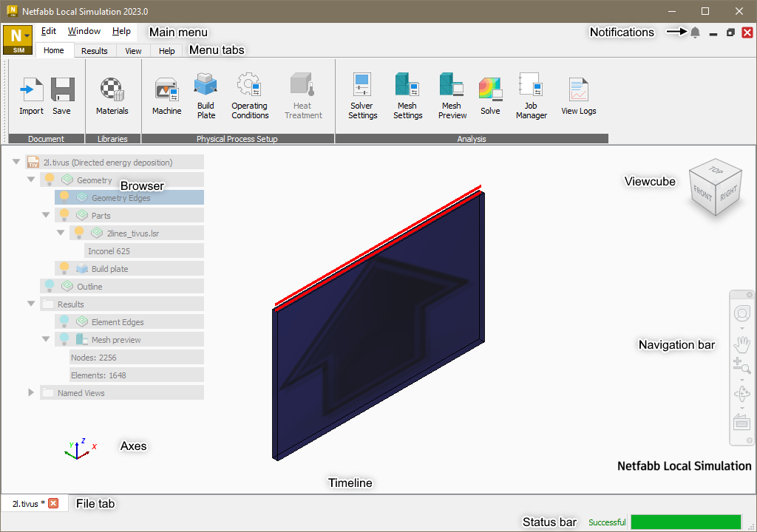Select the navigation wheel tool

click(x=742, y=313)
